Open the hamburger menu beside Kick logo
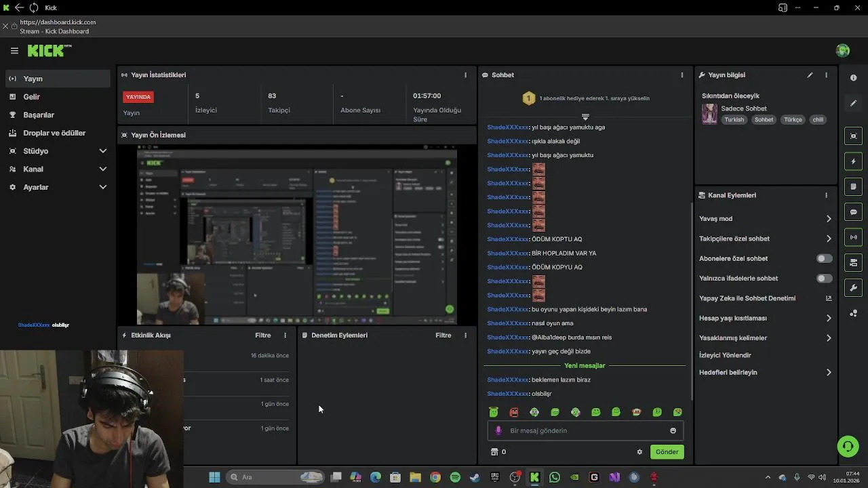This screenshot has width=868, height=488. pos(14,51)
